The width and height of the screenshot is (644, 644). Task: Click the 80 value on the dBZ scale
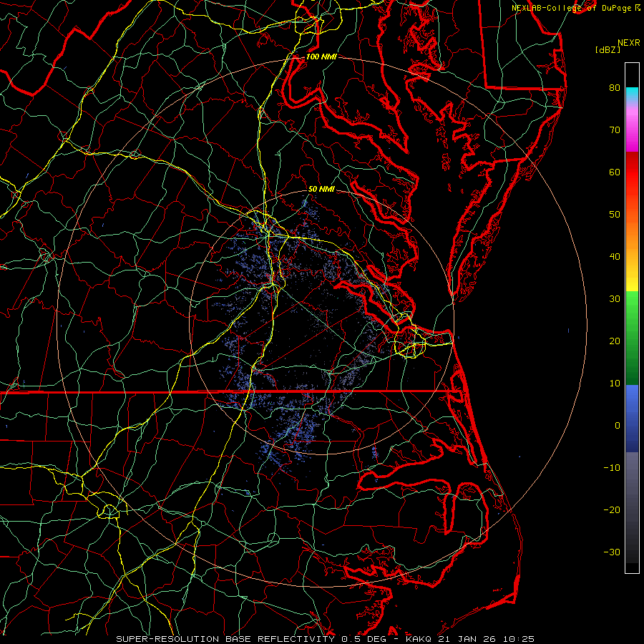point(615,87)
